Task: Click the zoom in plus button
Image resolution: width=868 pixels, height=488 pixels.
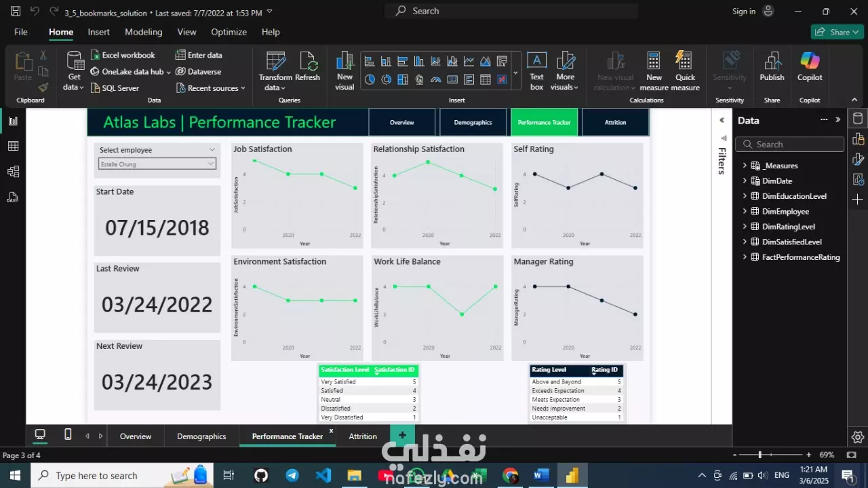Action: pyautogui.click(x=808, y=455)
